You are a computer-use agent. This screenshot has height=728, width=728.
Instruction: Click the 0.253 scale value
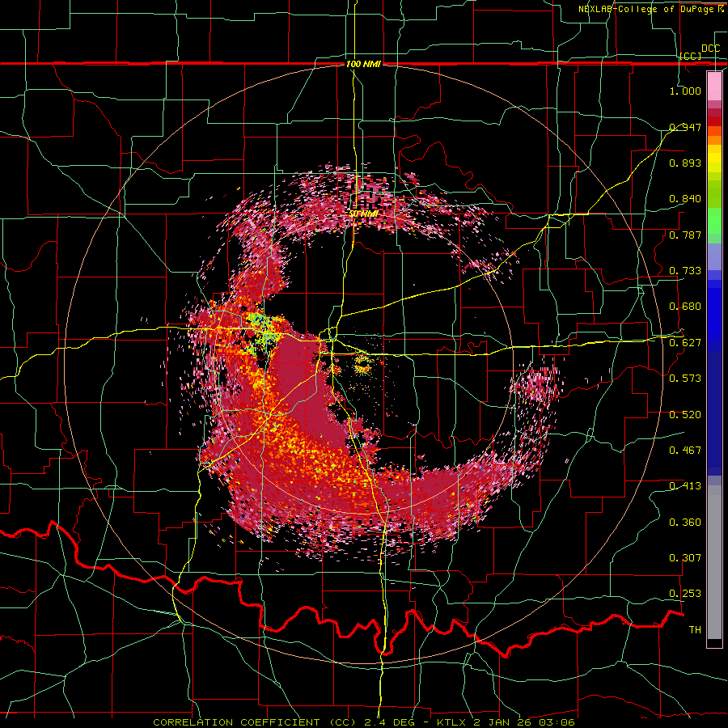685,594
